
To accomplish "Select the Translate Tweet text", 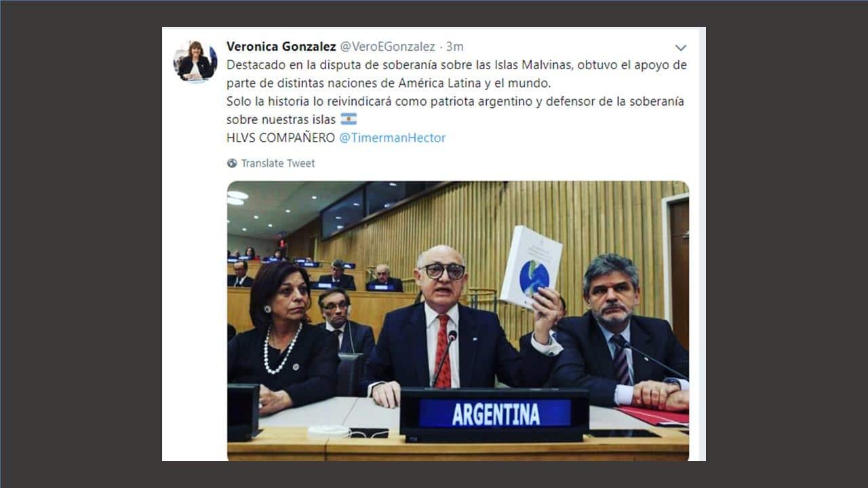I will tap(278, 163).
